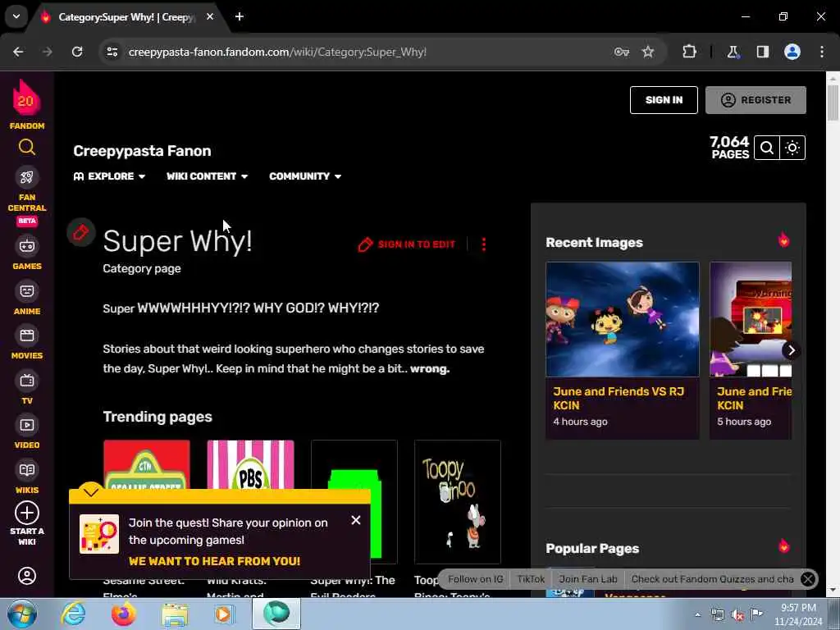Expand the Community dropdown menu
840x630 pixels.
pos(305,176)
